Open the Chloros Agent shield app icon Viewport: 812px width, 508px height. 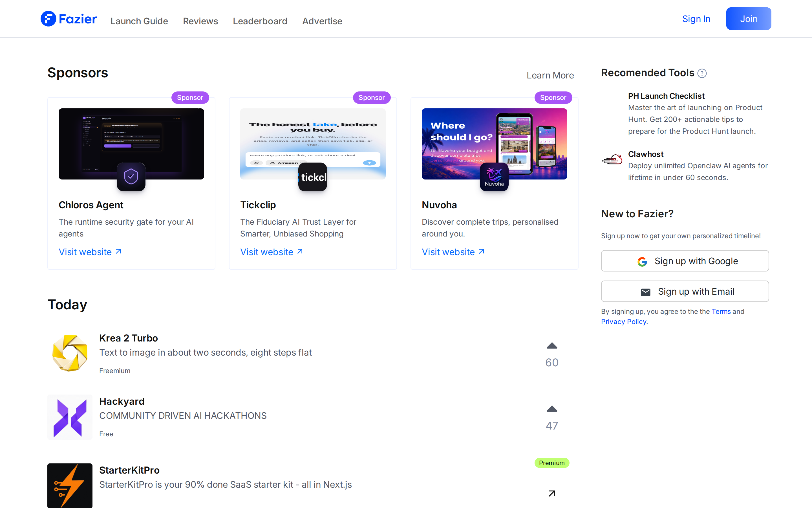pos(131,177)
